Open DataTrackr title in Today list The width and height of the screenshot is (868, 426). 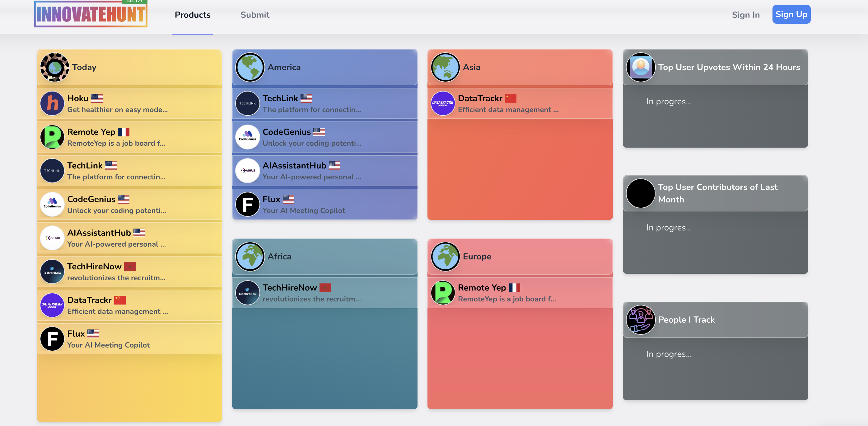89,300
